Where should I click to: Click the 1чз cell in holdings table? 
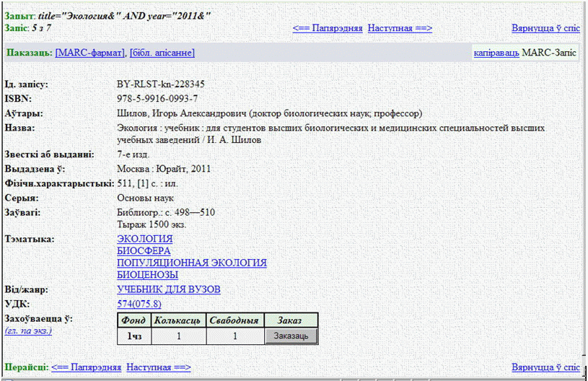coord(134,336)
